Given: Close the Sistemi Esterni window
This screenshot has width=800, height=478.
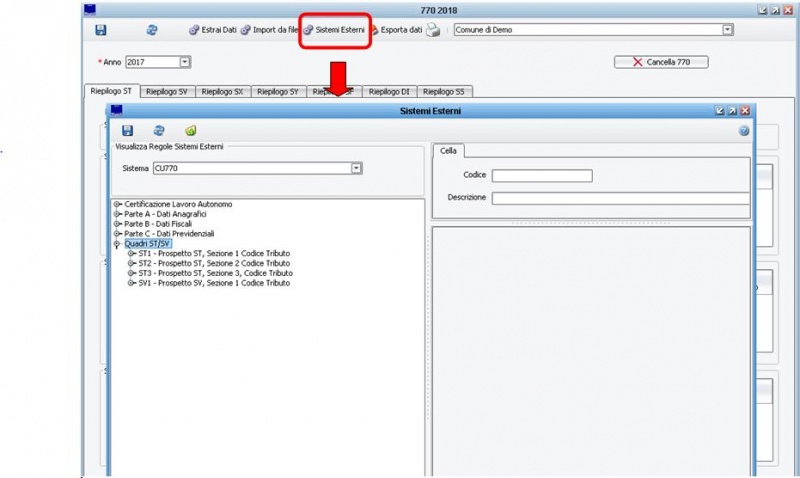Looking at the screenshot, I should click(x=745, y=111).
